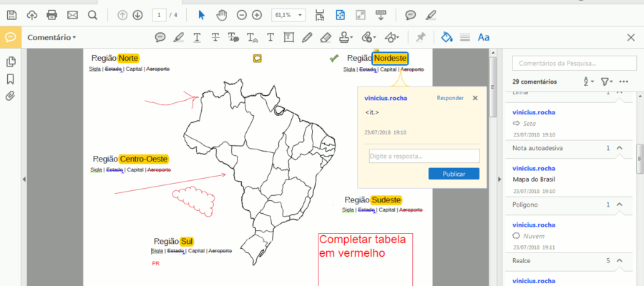Close the comment toolbar with X
The height and width of the screenshot is (286, 644).
[x=631, y=37]
